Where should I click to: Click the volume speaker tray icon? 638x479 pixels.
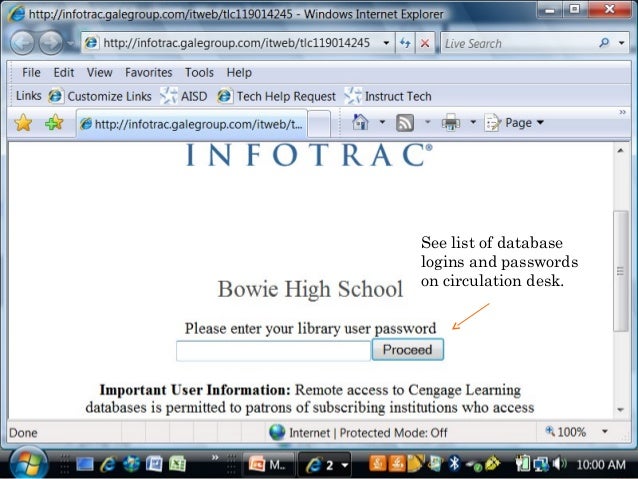click(x=559, y=464)
